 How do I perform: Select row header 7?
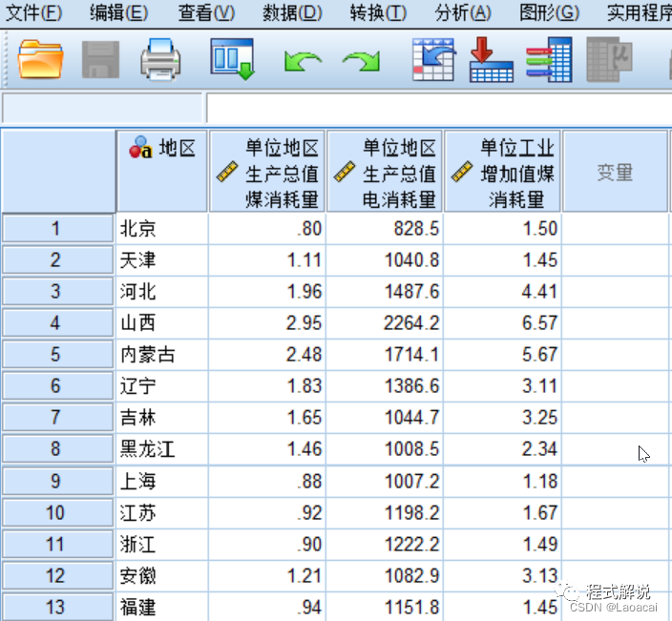(x=57, y=417)
